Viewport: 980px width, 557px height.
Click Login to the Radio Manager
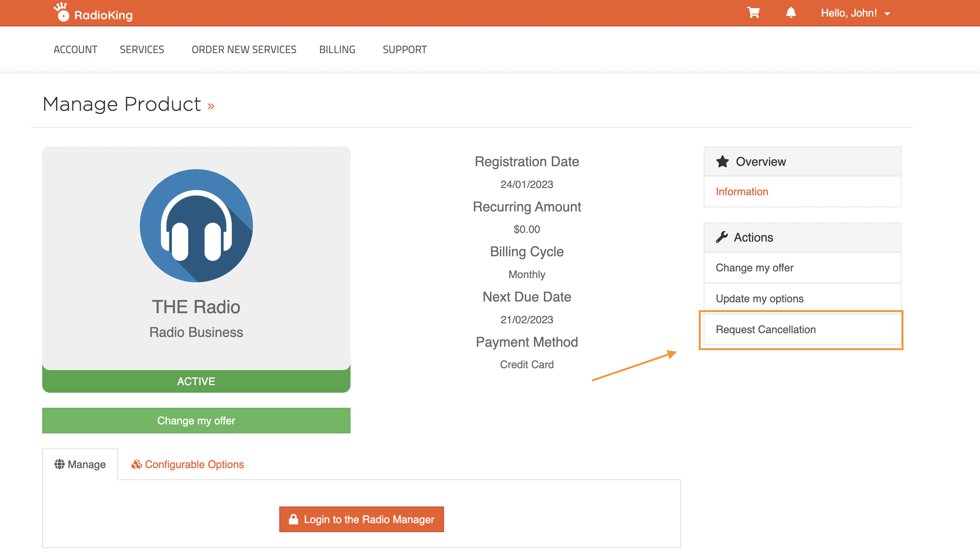361,519
